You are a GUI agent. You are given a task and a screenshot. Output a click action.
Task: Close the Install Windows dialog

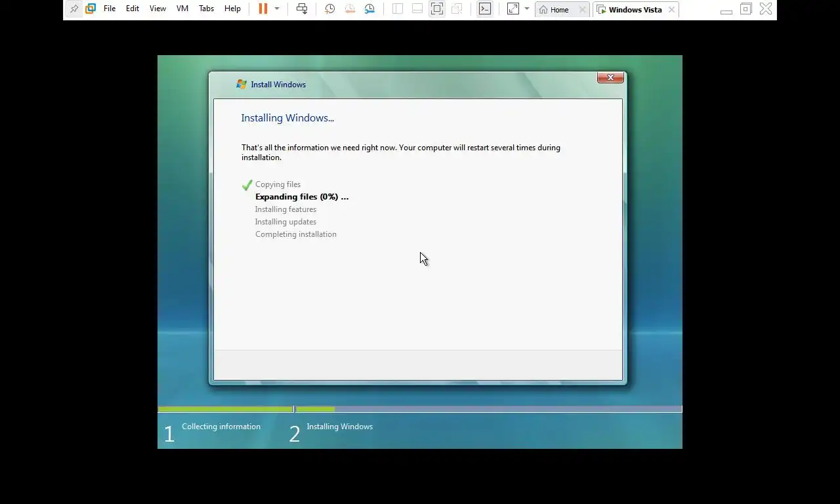tap(610, 77)
